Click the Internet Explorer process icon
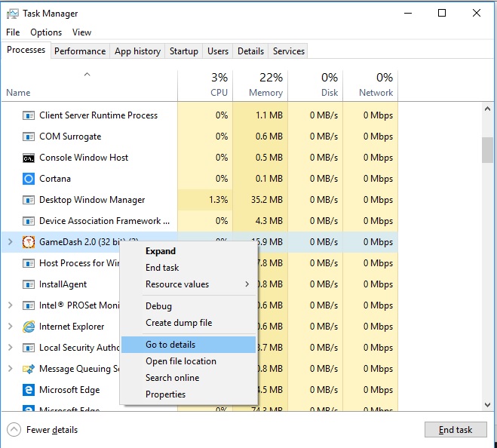Viewport: 497px width, 448px height. click(x=29, y=327)
